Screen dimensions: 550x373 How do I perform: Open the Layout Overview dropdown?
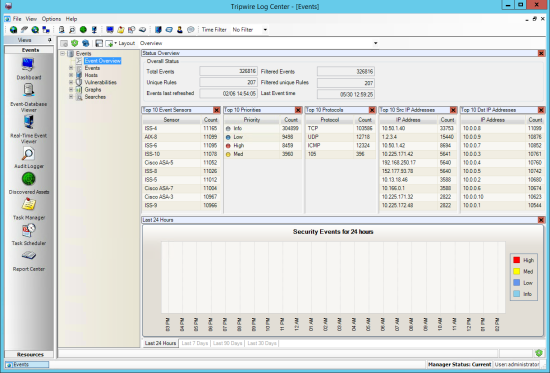375,43
